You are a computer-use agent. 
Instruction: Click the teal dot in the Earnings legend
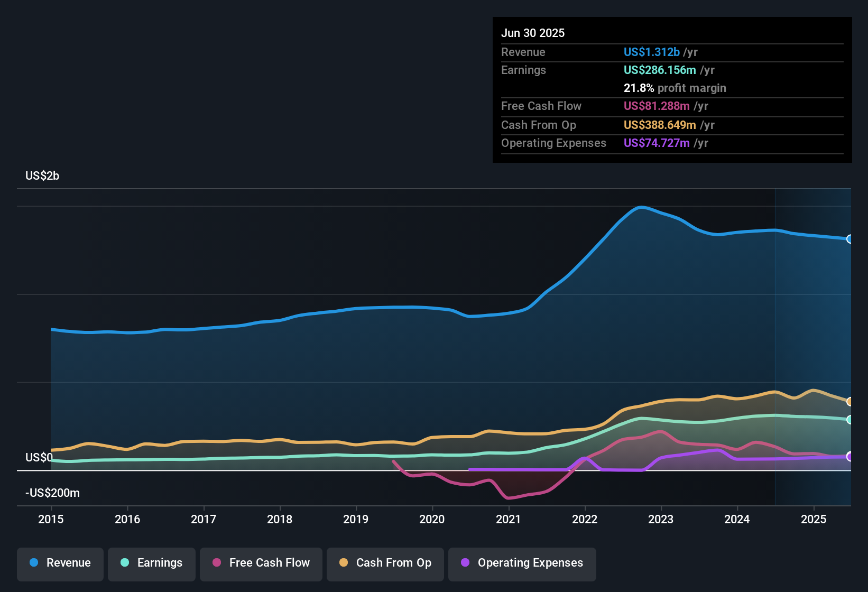[125, 562]
